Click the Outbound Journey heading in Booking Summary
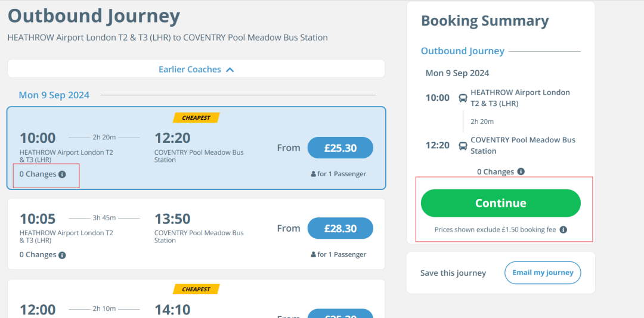Screen dimensions: 644x318 463,51
